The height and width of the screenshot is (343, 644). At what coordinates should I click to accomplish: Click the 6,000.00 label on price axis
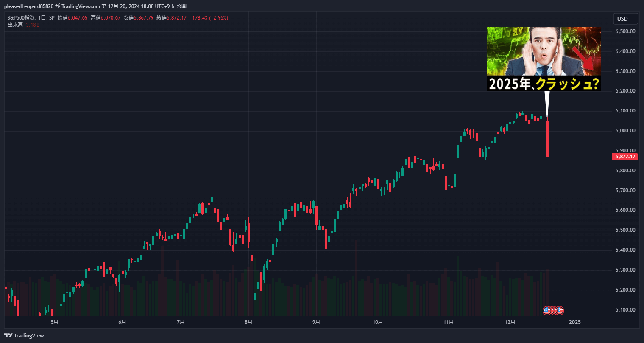pyautogui.click(x=626, y=131)
